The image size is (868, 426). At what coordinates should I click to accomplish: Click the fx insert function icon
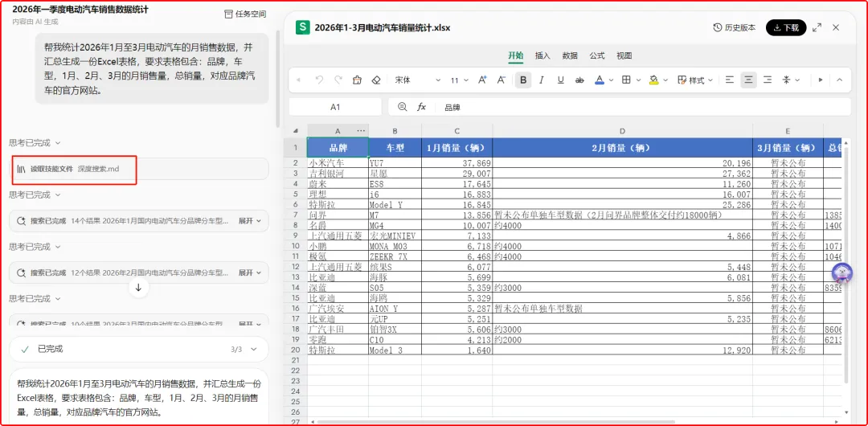coord(421,107)
